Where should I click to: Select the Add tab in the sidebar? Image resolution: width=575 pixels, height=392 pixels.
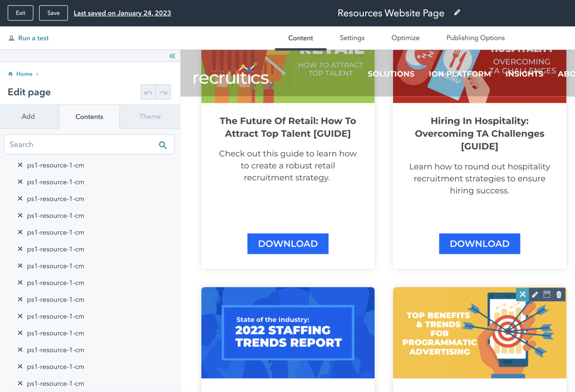[x=28, y=116]
